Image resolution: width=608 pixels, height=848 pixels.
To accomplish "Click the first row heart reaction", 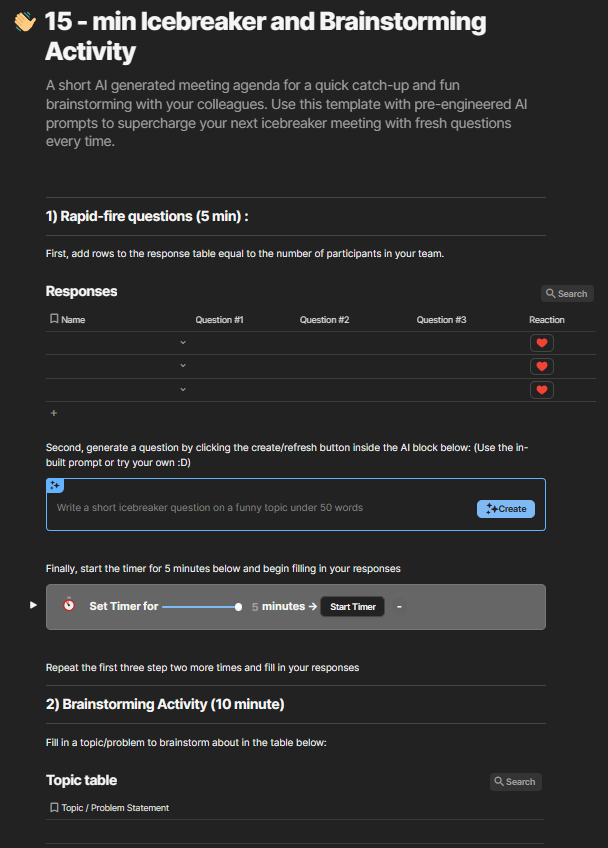I will click(541, 343).
